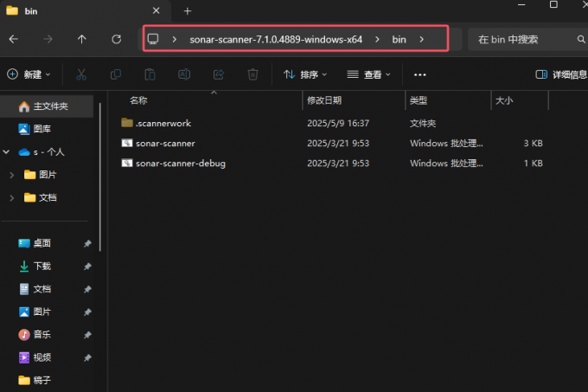Click the sonar-scanner file icon
588x392 pixels.
tap(127, 143)
